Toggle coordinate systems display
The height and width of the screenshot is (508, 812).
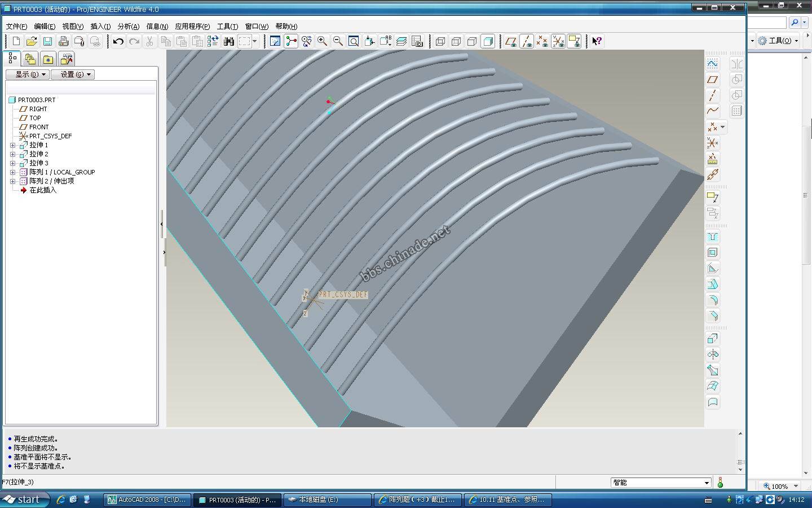click(558, 41)
